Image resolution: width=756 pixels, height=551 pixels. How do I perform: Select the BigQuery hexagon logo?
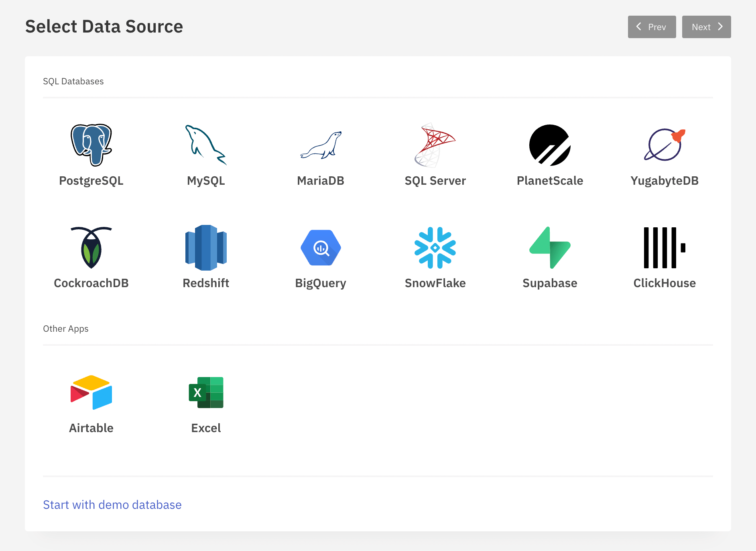click(321, 247)
